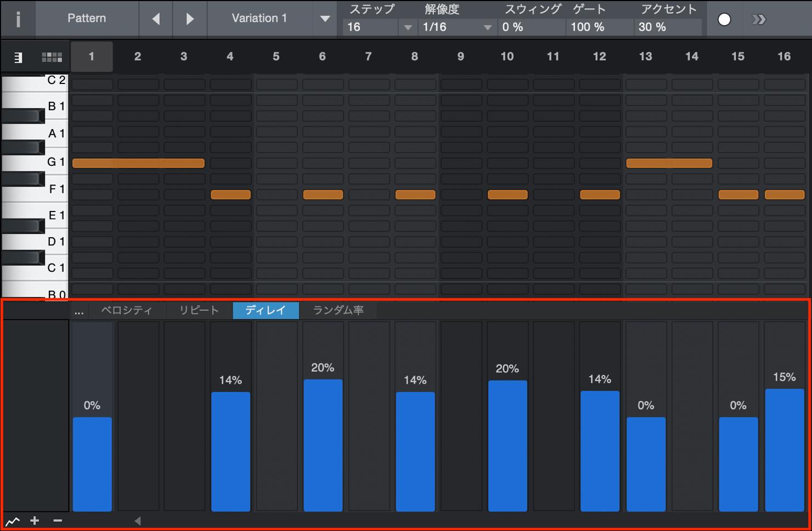This screenshot has height=531, width=812.
Task: Switch to drum grid mode icon
Action: click(x=52, y=57)
